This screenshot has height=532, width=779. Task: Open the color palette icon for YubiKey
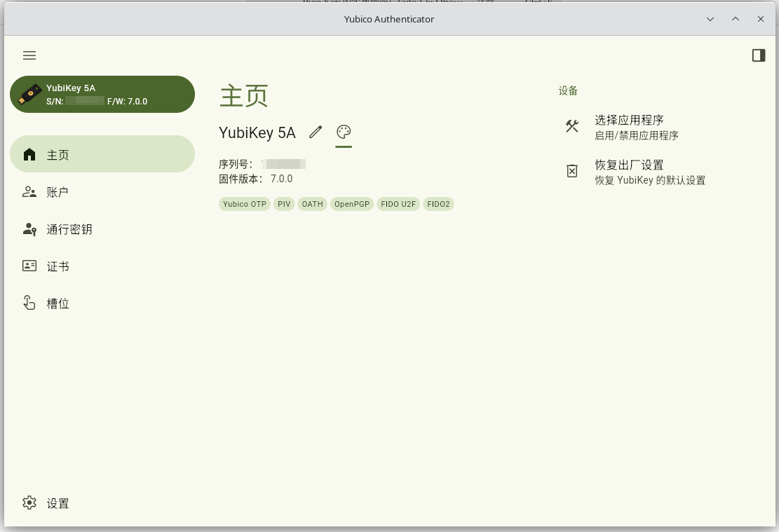coord(344,132)
